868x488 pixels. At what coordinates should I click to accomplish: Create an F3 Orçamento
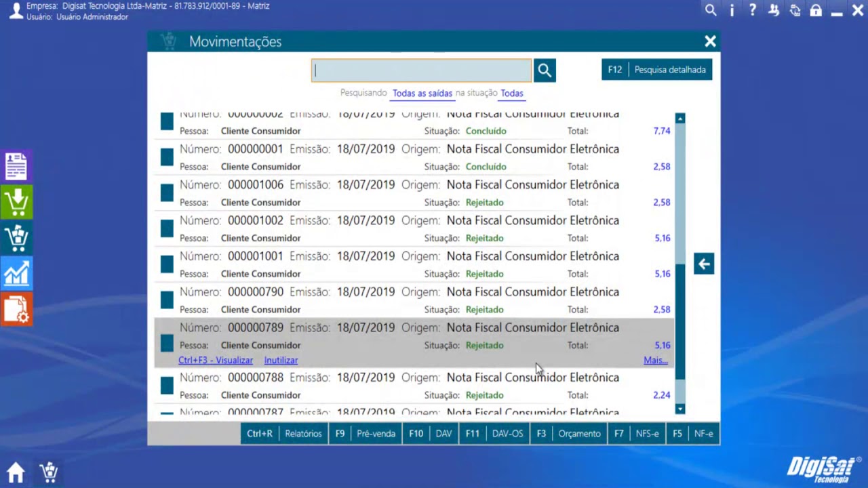point(568,434)
